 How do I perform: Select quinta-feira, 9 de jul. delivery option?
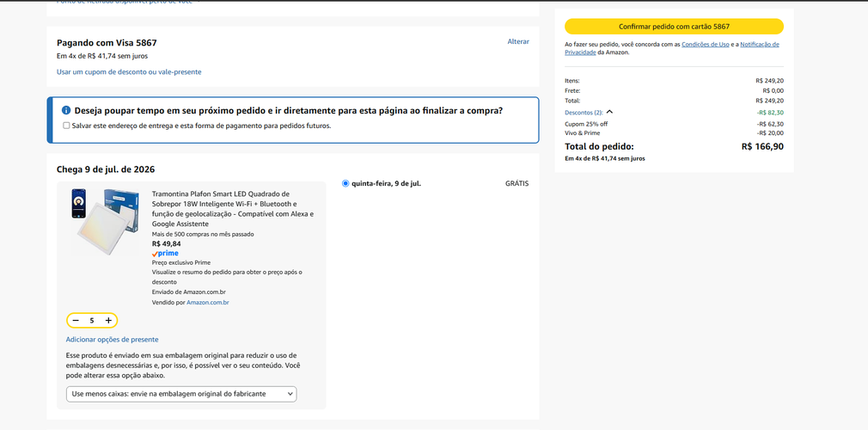346,183
